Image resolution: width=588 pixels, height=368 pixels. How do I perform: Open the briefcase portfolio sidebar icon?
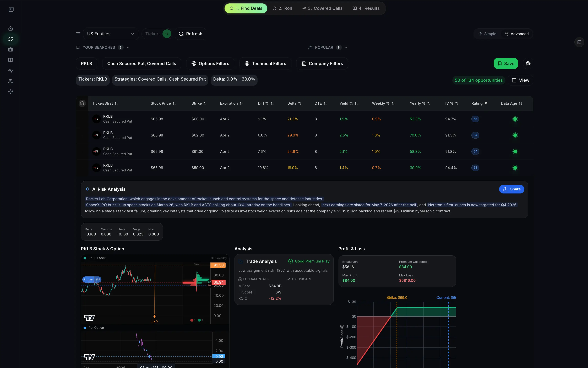click(10, 49)
